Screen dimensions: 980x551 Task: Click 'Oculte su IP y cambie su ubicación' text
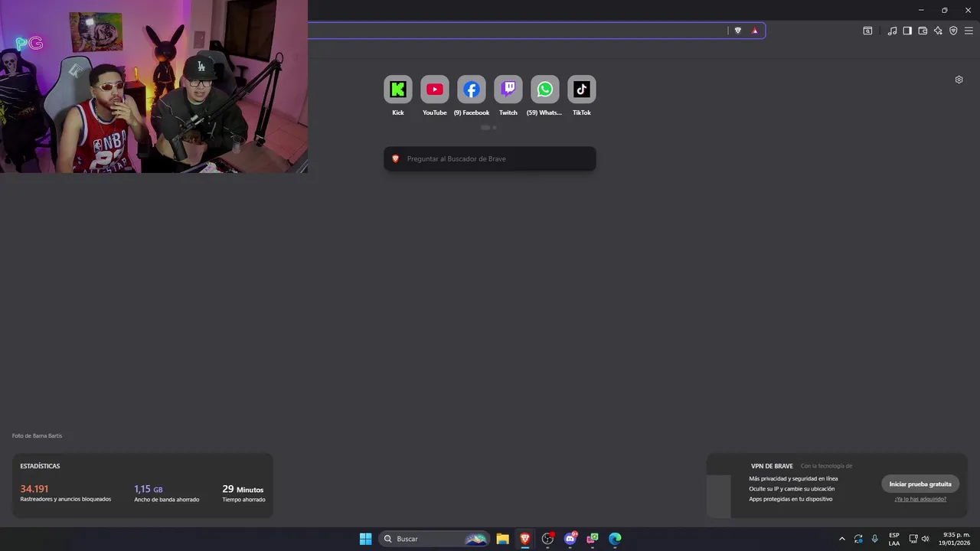pyautogui.click(x=792, y=488)
